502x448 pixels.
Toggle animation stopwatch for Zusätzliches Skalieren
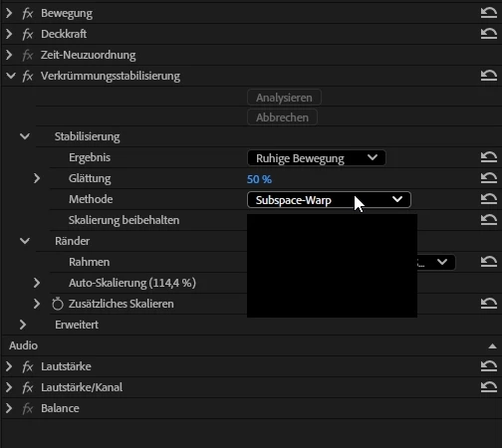(58, 304)
